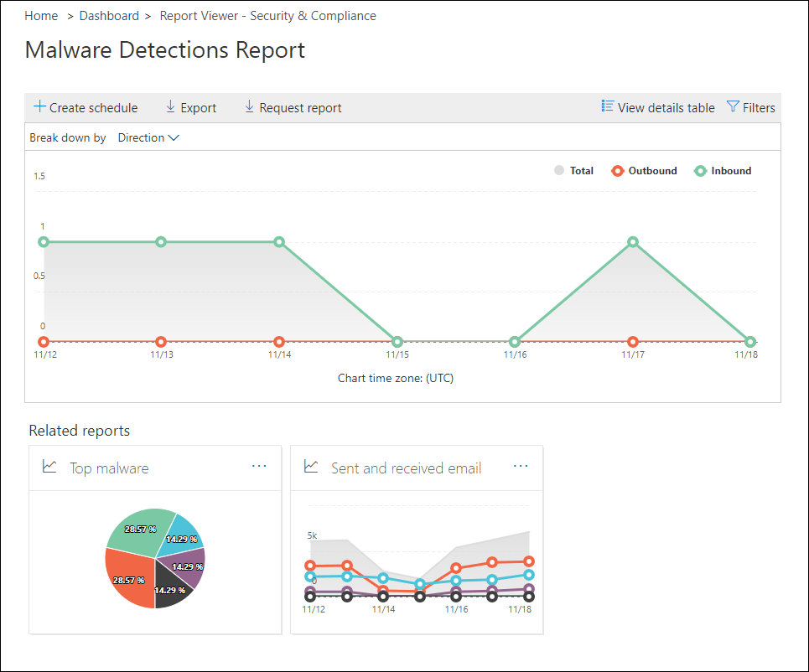Screen dimensions: 809x672
Task: Navigate to Home via the breadcrumb link
Action: point(41,15)
